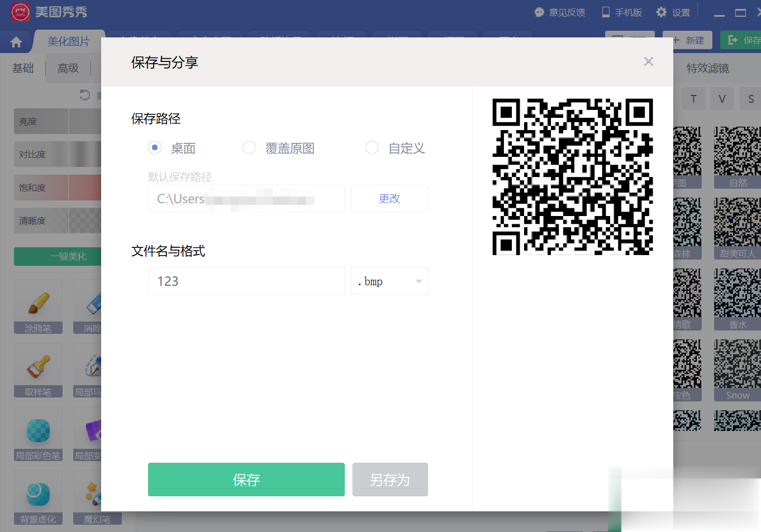Apply the 森林 filter thumbnail
The height and width of the screenshot is (532, 761).
pos(687,228)
